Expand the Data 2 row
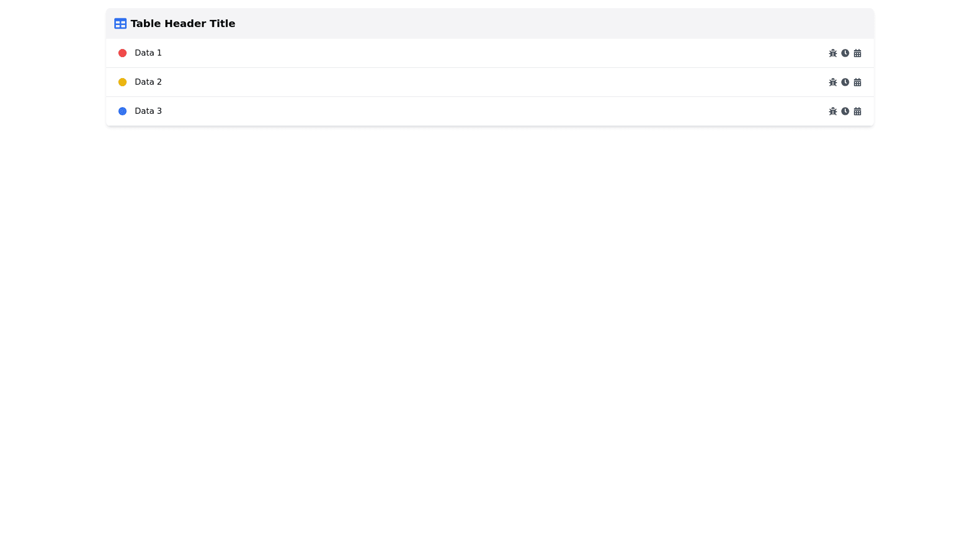This screenshot has width=980, height=551. (459, 82)
